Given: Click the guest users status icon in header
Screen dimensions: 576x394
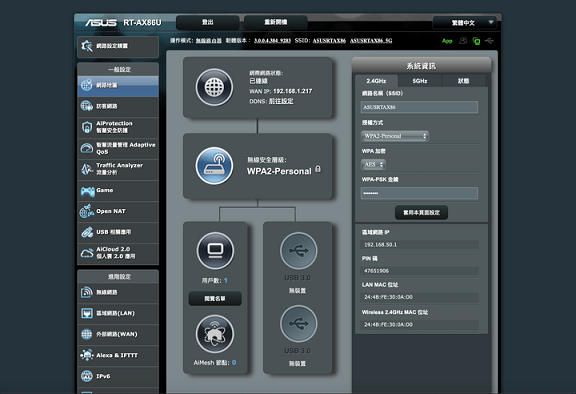Looking at the screenshot, I should click(463, 40).
